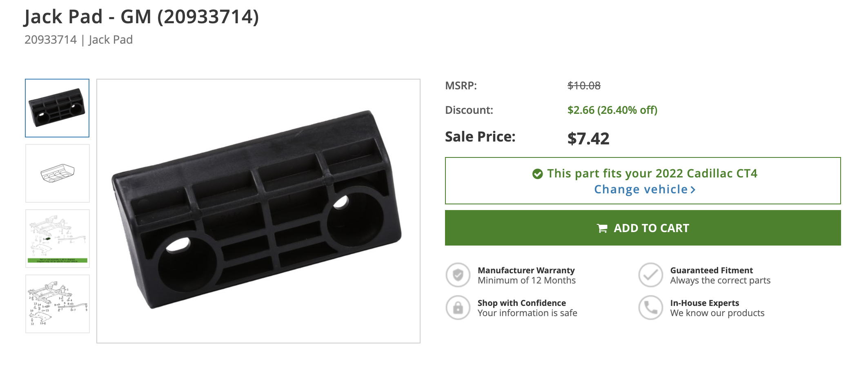Click the struck-through $10.08 MSRP price
Screen dimensions: 868x372
coord(584,86)
